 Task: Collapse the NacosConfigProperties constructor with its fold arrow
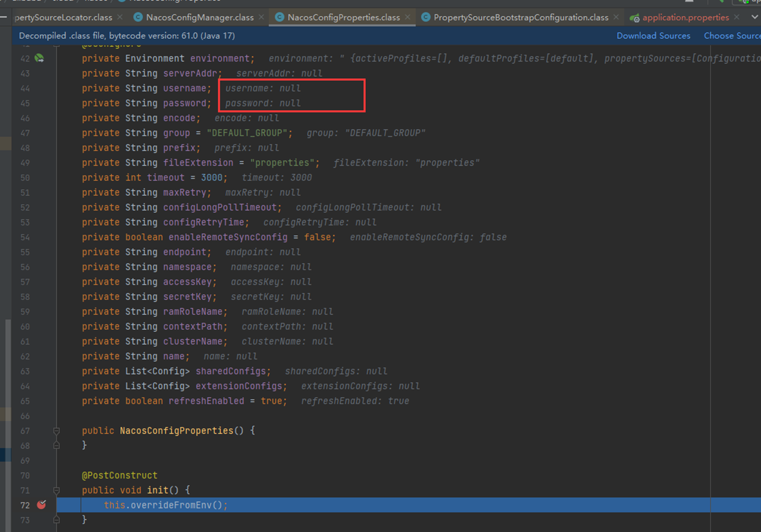coord(57,431)
